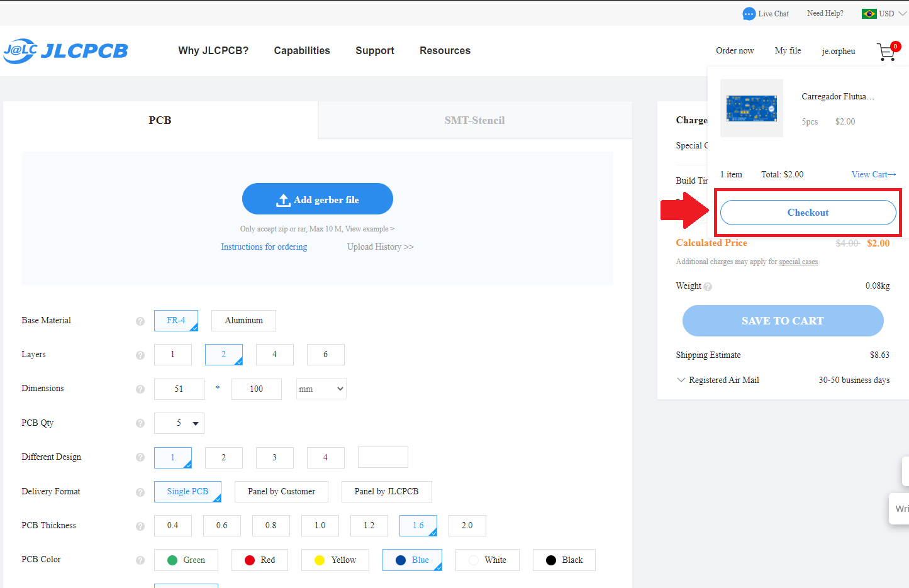Click help icon next to Different Design
Viewport: 909px width, 588px height.
[x=140, y=458]
